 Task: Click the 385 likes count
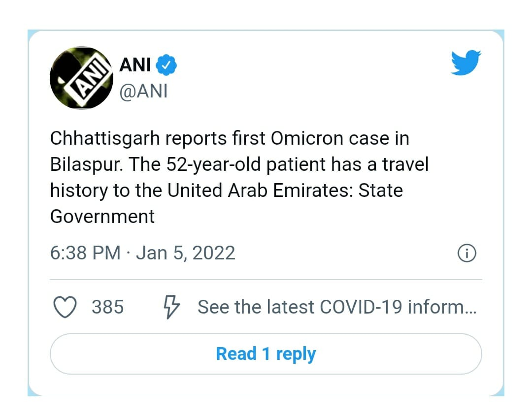point(107,307)
